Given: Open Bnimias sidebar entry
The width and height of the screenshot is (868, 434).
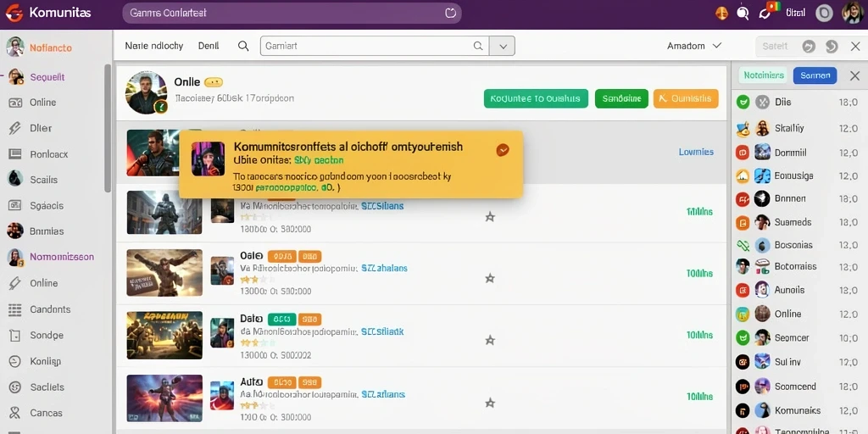Looking at the screenshot, I should 47,231.
